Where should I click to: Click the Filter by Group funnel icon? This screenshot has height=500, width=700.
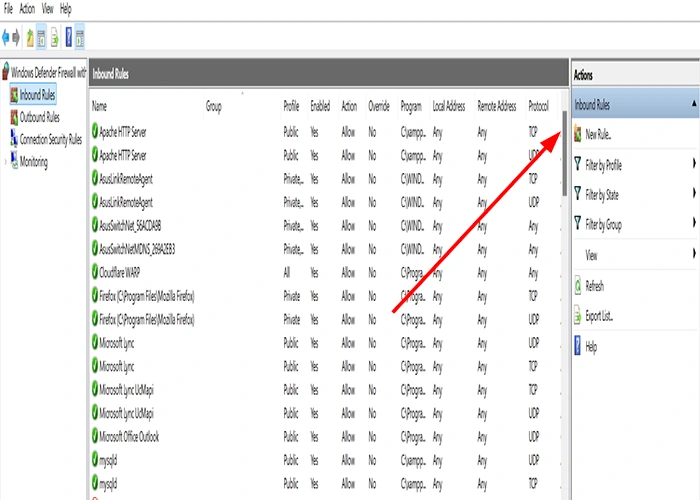click(578, 223)
